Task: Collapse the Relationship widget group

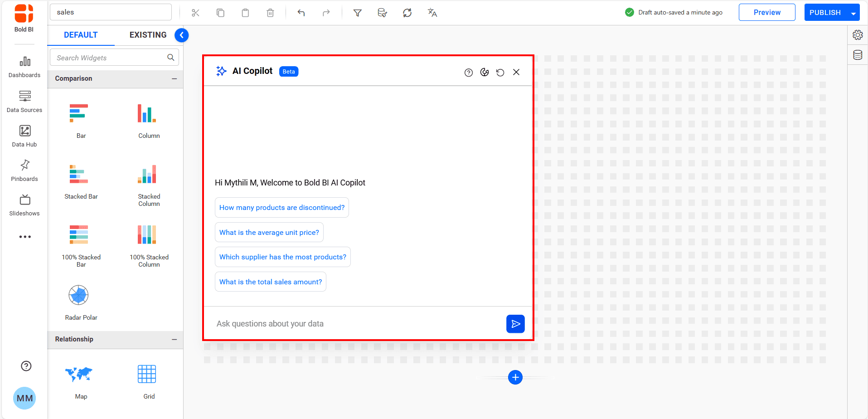Action: click(x=175, y=339)
